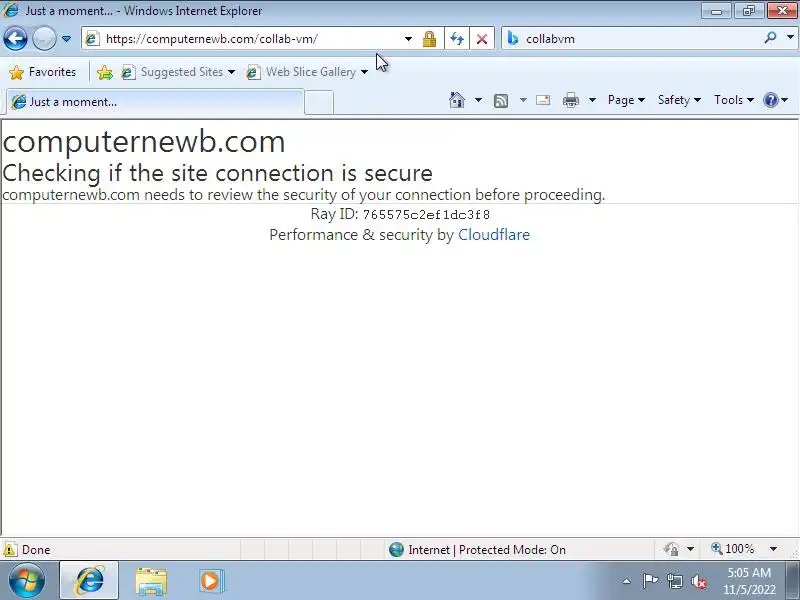Viewport: 800px width, 600px height.
Task: Open the Windows Start button
Action: coord(26,581)
